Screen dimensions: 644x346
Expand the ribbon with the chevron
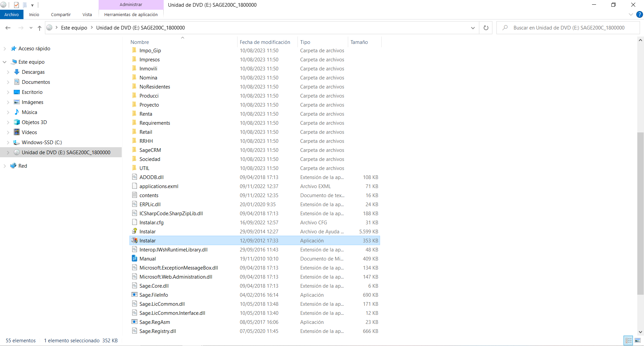[x=631, y=14]
